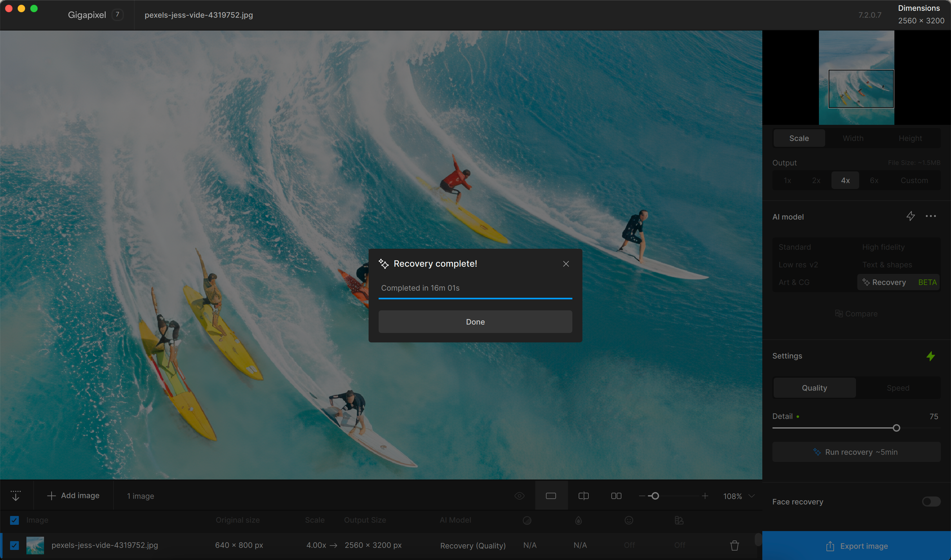Click the zoom out minus icon
This screenshot has width=951, height=560.
pyautogui.click(x=642, y=496)
